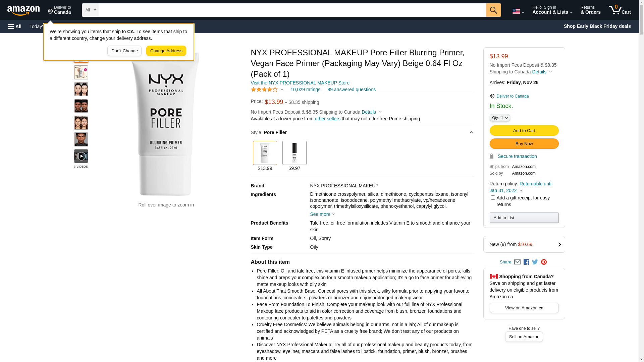
Task: Open the Qty quantity dropdown
Action: pyautogui.click(x=500, y=118)
